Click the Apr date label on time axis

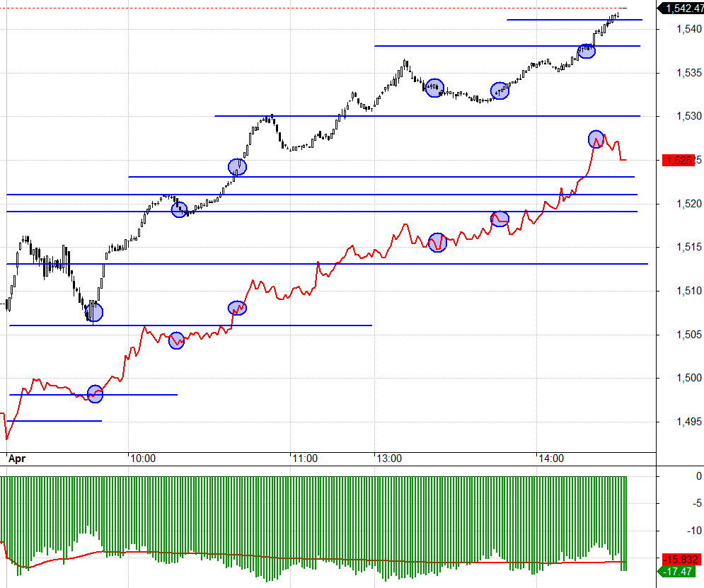click(x=17, y=459)
